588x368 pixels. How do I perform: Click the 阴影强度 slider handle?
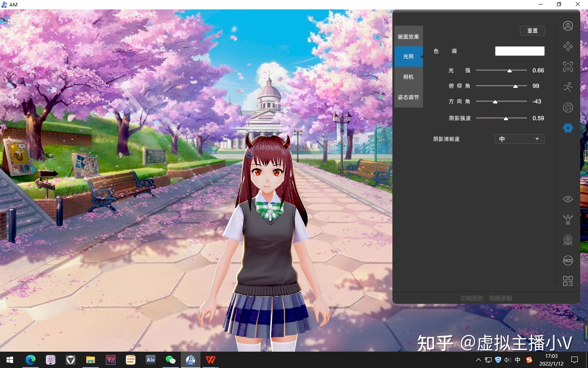point(506,119)
